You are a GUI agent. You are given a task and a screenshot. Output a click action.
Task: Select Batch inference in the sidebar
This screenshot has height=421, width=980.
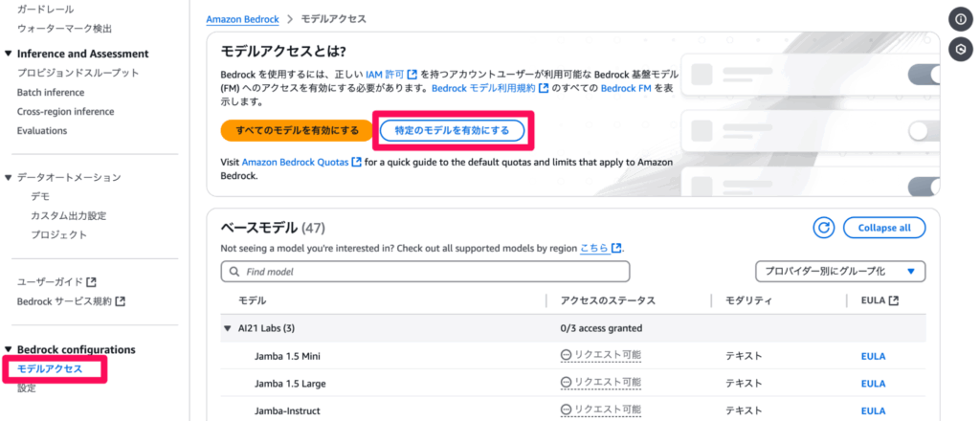coord(51,92)
